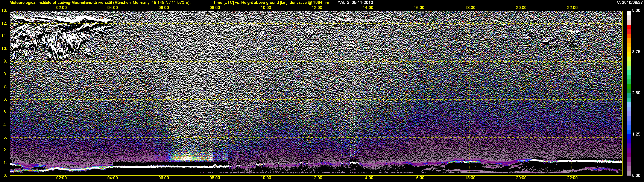Click the 11. km height axis label
This screenshot has height=182, width=644.
click(4, 36)
